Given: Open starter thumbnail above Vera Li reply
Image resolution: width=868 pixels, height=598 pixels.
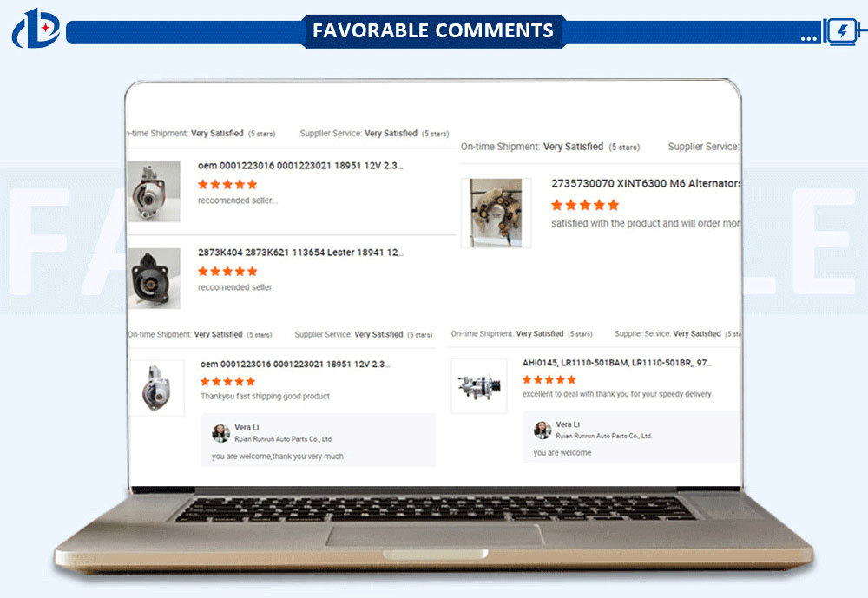Looking at the screenshot, I should point(156,388).
